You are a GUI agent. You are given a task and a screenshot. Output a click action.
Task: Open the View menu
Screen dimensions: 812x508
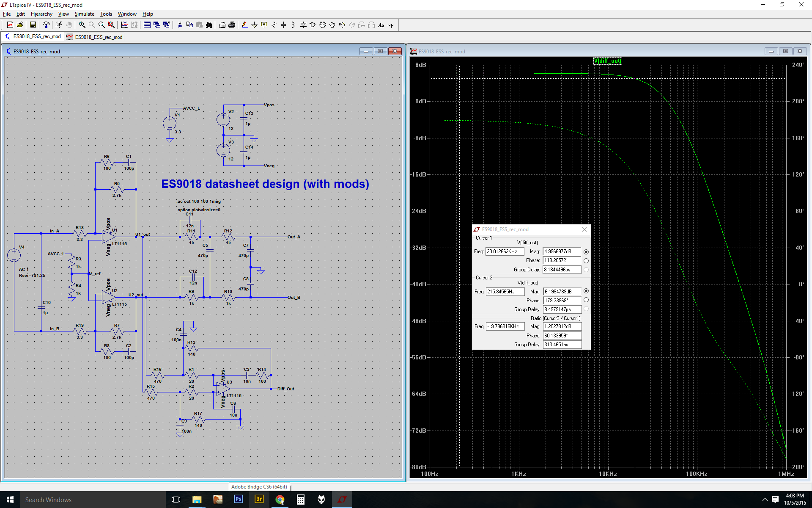click(63, 14)
